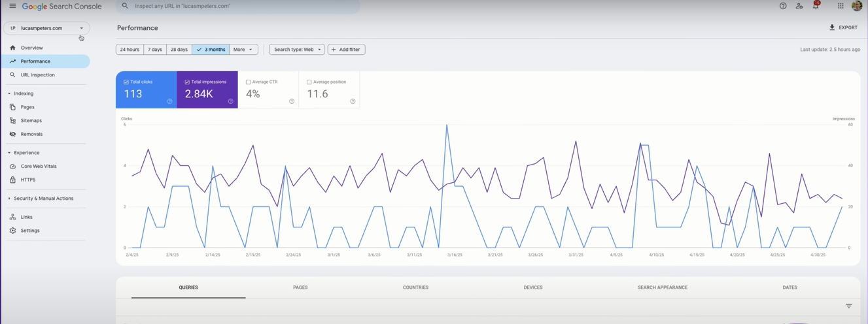Click the Add filter button

346,50
